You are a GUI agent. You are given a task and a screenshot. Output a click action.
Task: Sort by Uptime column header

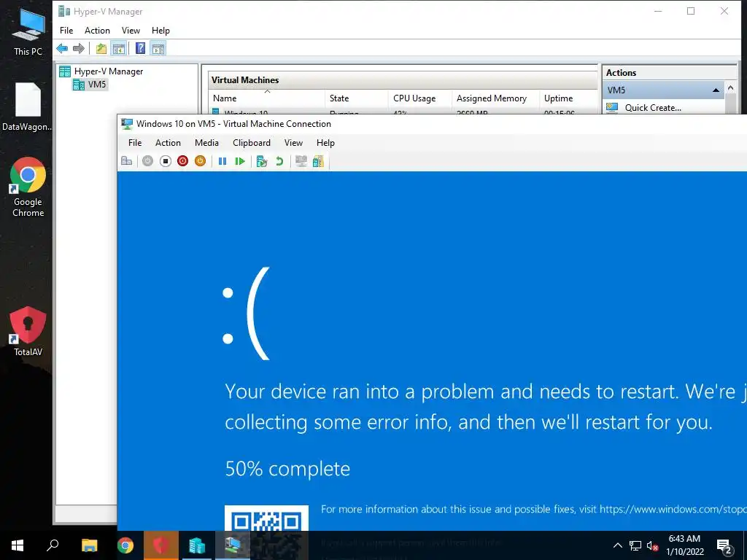(x=568, y=98)
